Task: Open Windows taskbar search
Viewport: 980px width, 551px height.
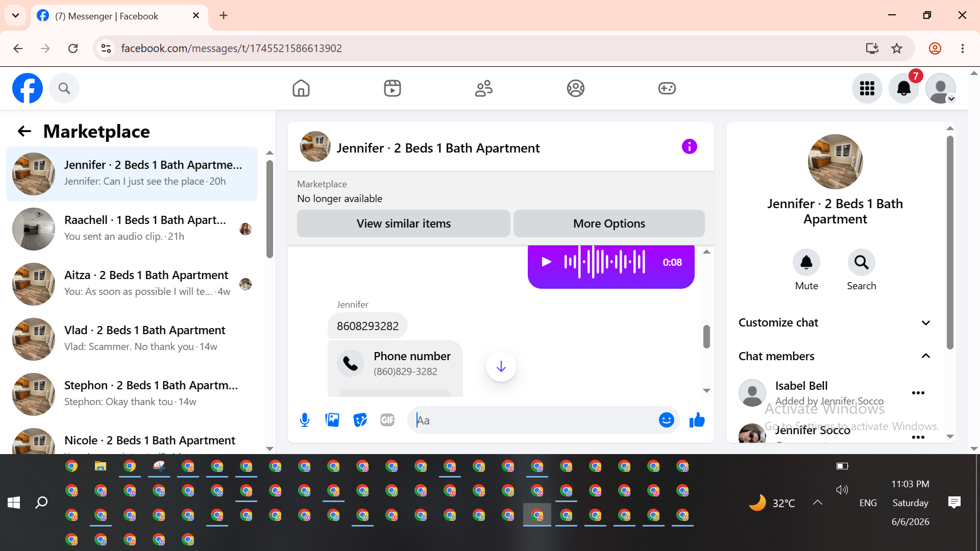Action: 41,503
